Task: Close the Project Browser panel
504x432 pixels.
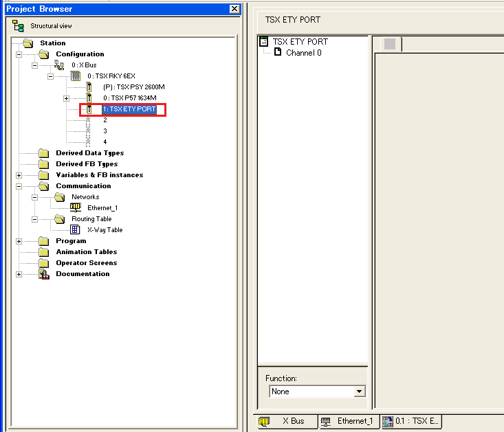Action: pos(234,9)
